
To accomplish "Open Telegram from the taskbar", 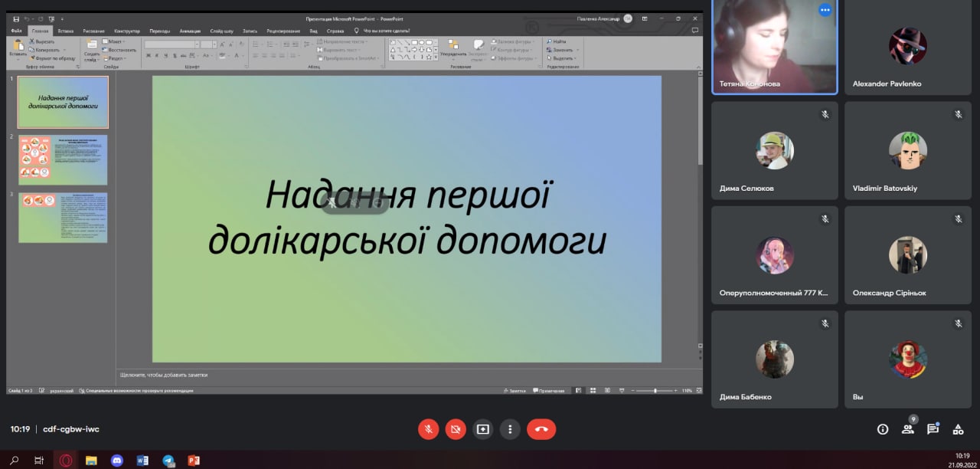I will [x=168, y=460].
